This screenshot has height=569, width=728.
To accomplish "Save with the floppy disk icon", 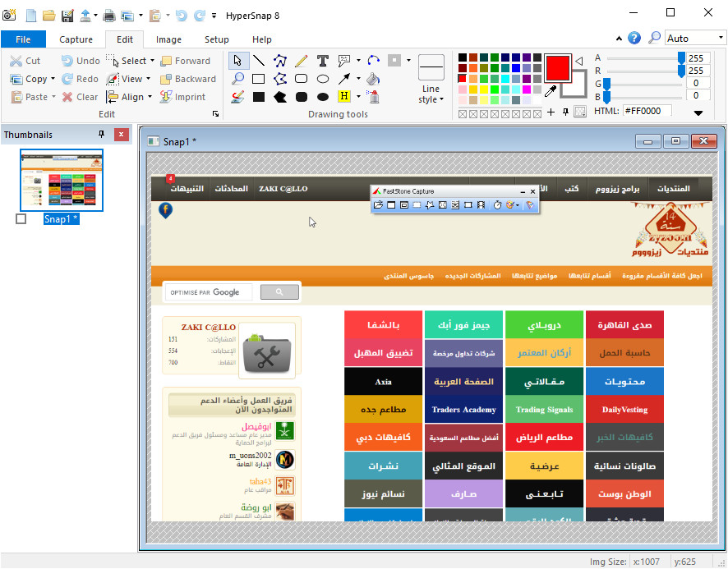I will (x=67, y=16).
